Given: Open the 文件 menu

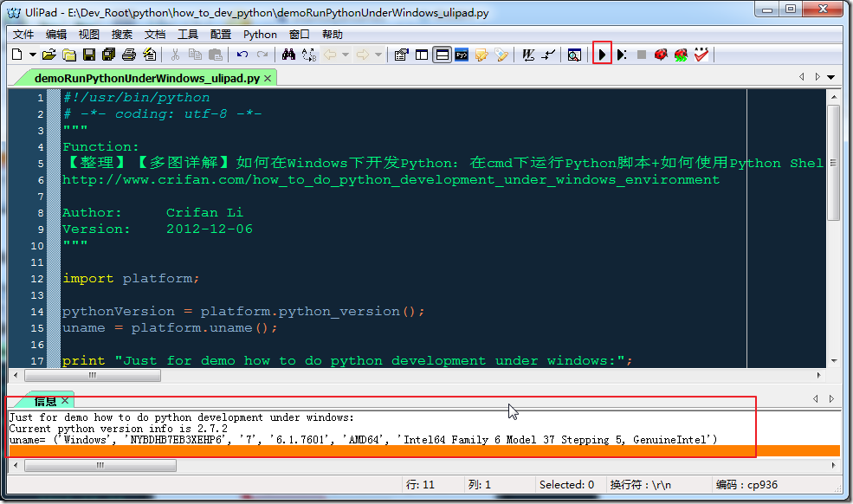Looking at the screenshot, I should (23, 35).
